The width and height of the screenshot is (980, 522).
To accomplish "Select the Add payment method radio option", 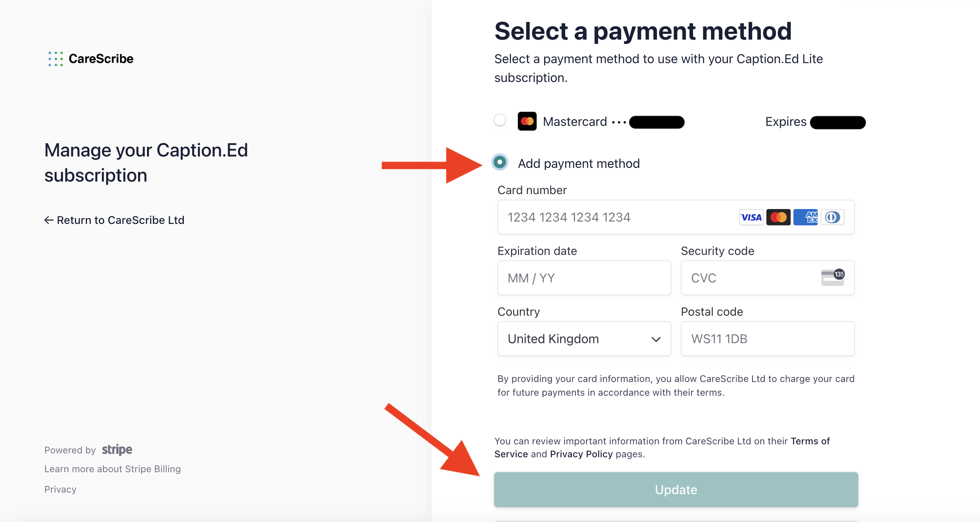I will coord(500,162).
